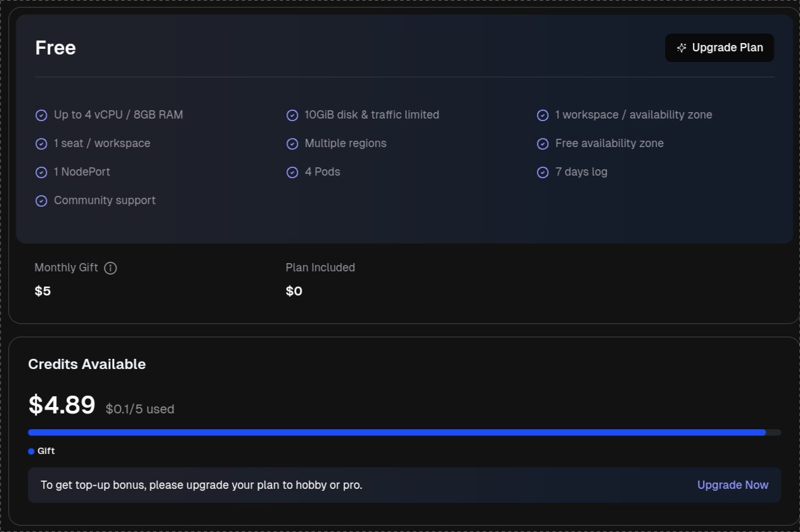Click the checkmark beside 4 Pods
The width and height of the screenshot is (800, 532).
[292, 172]
